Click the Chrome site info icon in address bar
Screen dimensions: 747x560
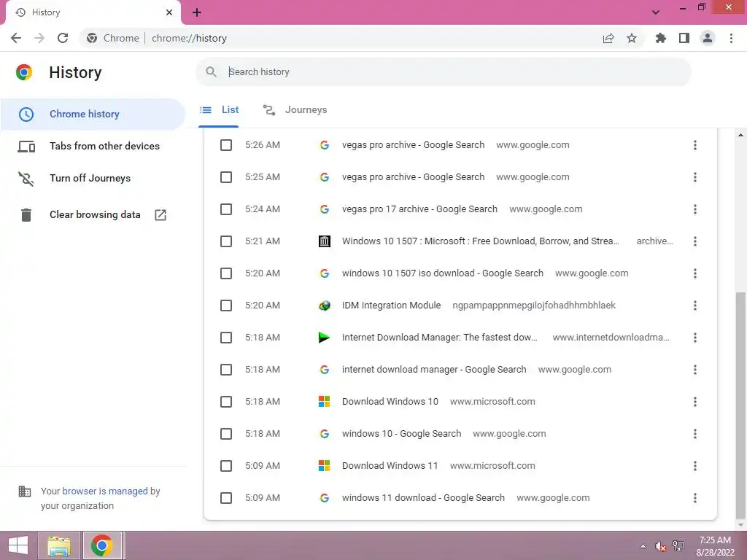(92, 38)
